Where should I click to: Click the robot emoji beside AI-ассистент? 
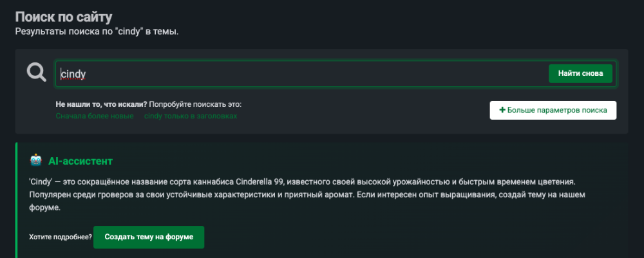tap(35, 161)
